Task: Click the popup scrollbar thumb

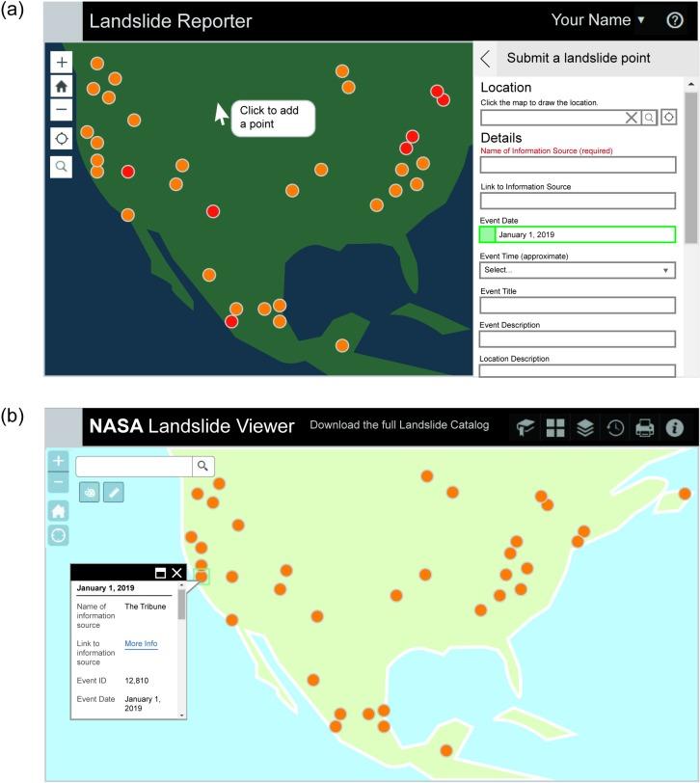Action: click(181, 605)
